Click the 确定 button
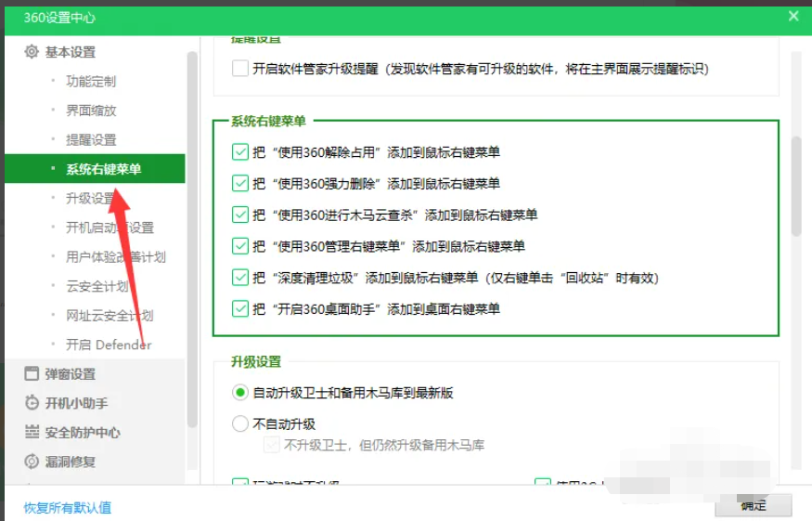Image resolution: width=812 pixels, height=521 pixels. [x=754, y=505]
